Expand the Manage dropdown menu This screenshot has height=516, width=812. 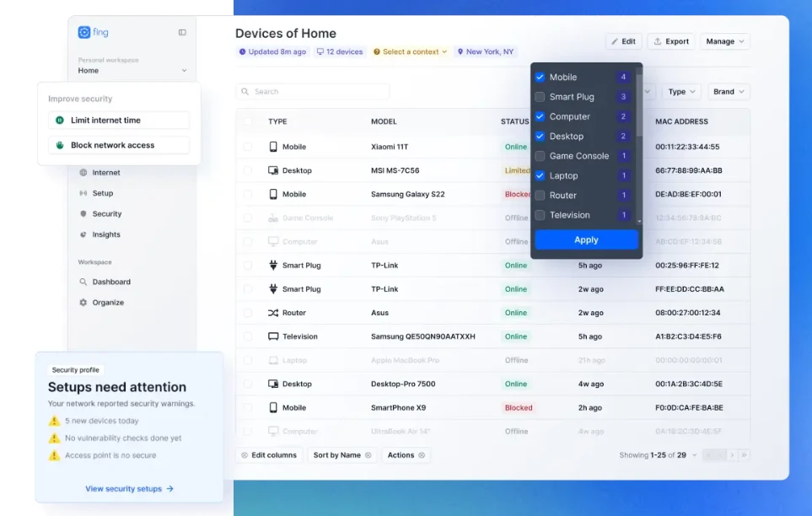(x=724, y=41)
